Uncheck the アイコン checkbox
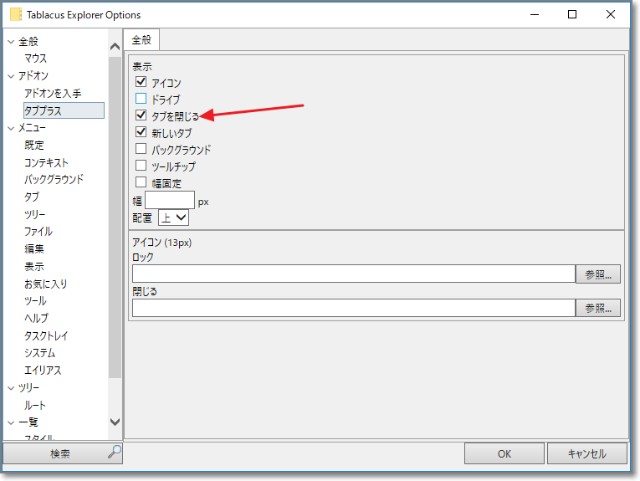 click(x=141, y=82)
